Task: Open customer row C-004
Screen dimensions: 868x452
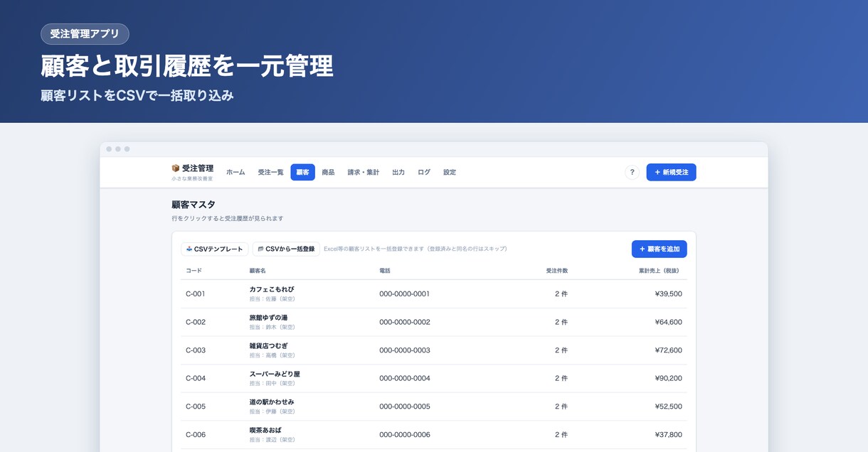Action: [x=433, y=378]
